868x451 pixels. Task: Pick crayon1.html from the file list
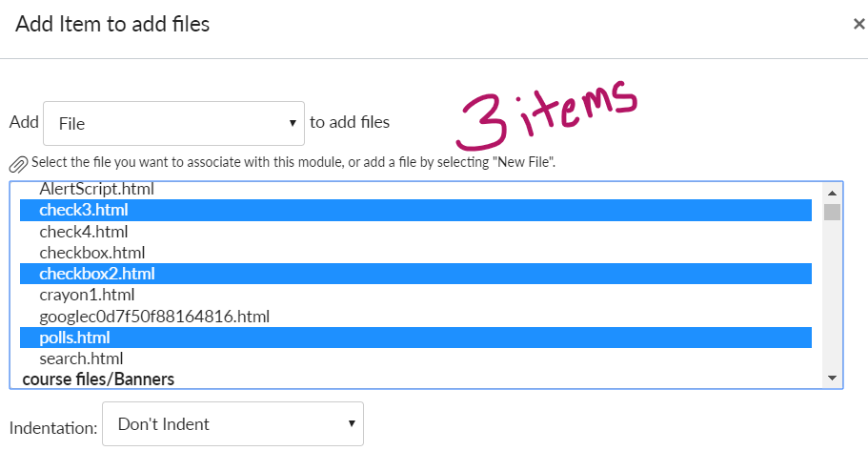point(87,296)
